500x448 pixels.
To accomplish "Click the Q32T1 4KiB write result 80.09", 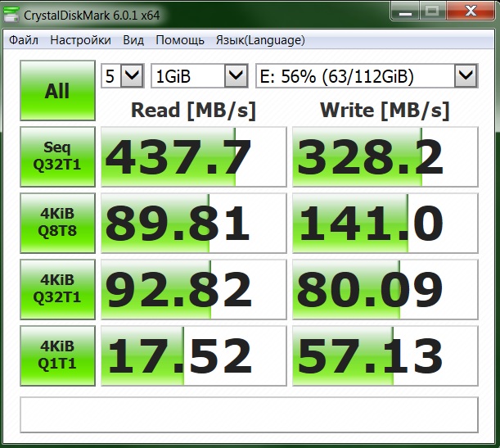I will click(385, 289).
